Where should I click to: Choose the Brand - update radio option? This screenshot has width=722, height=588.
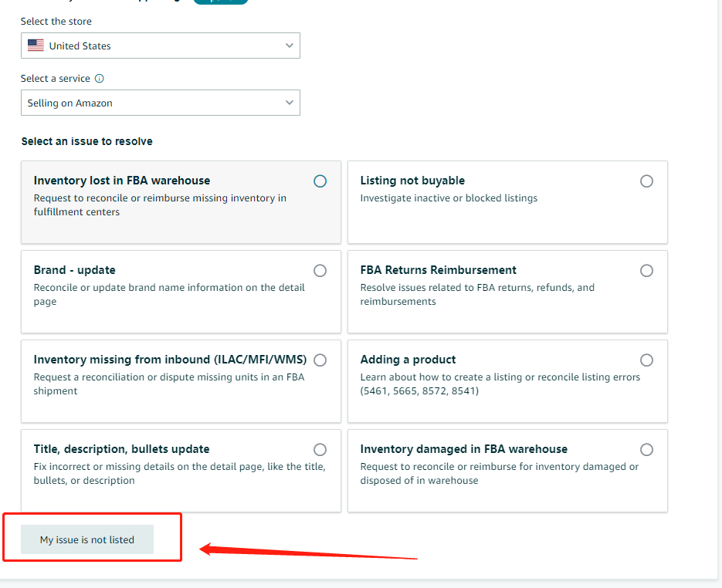320,271
